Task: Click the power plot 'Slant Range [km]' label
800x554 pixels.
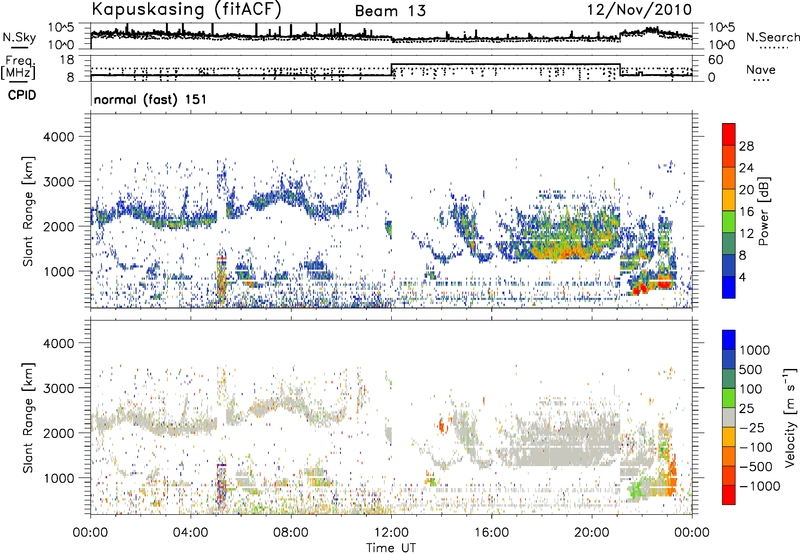Action: (28, 211)
